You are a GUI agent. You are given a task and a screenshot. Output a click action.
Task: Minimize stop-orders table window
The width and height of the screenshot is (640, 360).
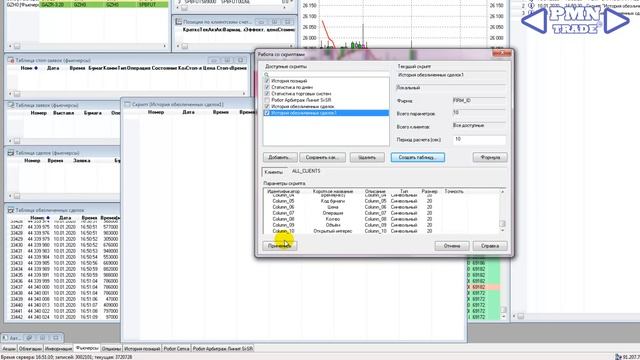point(214,60)
